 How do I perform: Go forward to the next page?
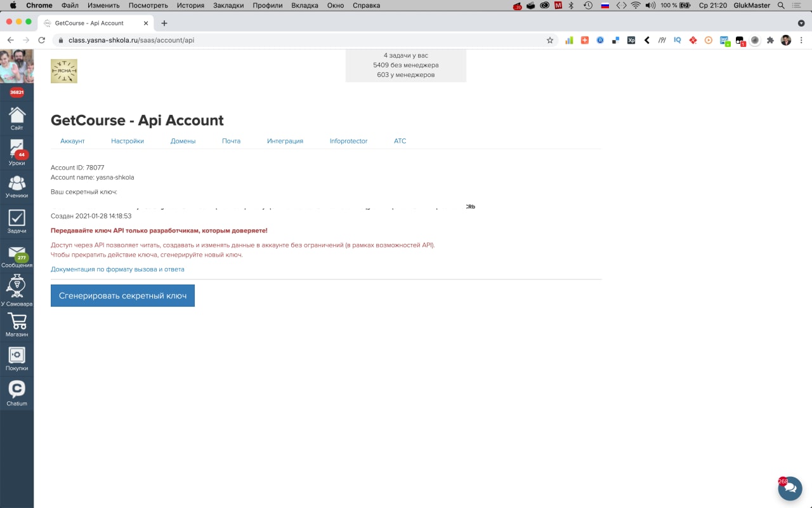(x=26, y=40)
